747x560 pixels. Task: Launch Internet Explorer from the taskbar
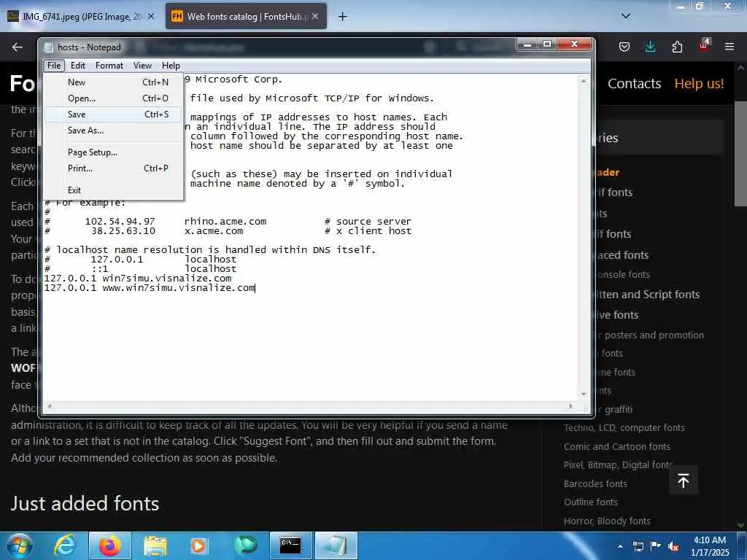(x=65, y=545)
